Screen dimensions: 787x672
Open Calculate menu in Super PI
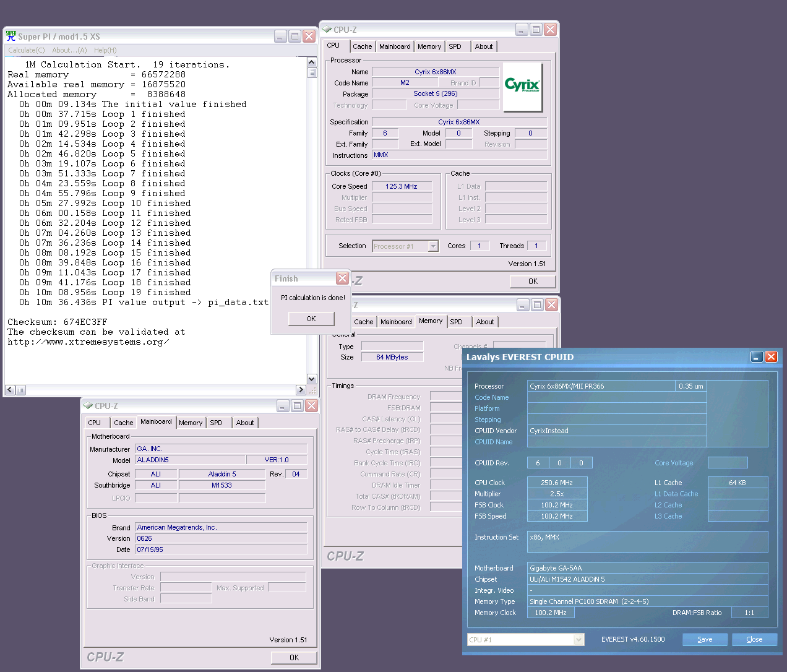click(x=27, y=50)
